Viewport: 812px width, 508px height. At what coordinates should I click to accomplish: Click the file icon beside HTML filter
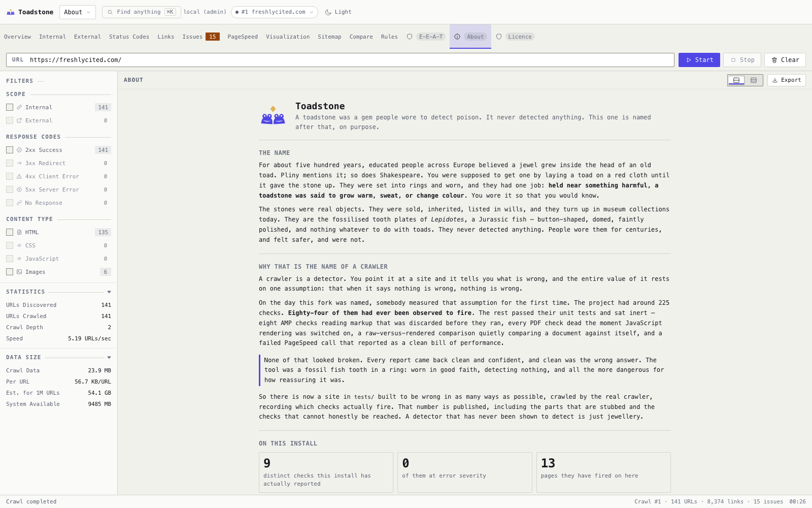click(19, 232)
